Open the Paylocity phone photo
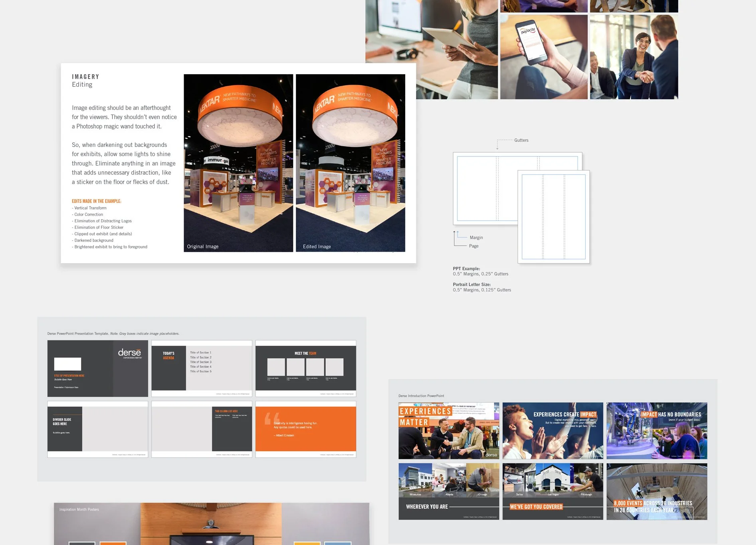The height and width of the screenshot is (545, 756). click(544, 57)
